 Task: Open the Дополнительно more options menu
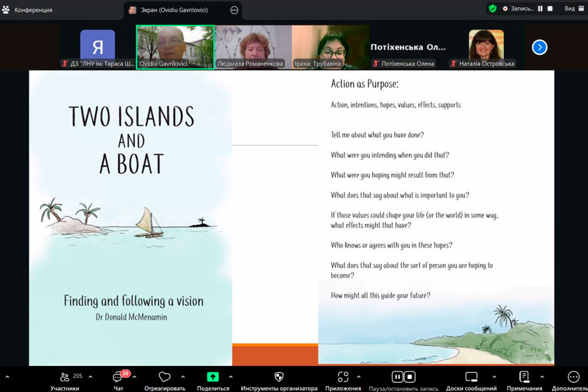pos(574,376)
